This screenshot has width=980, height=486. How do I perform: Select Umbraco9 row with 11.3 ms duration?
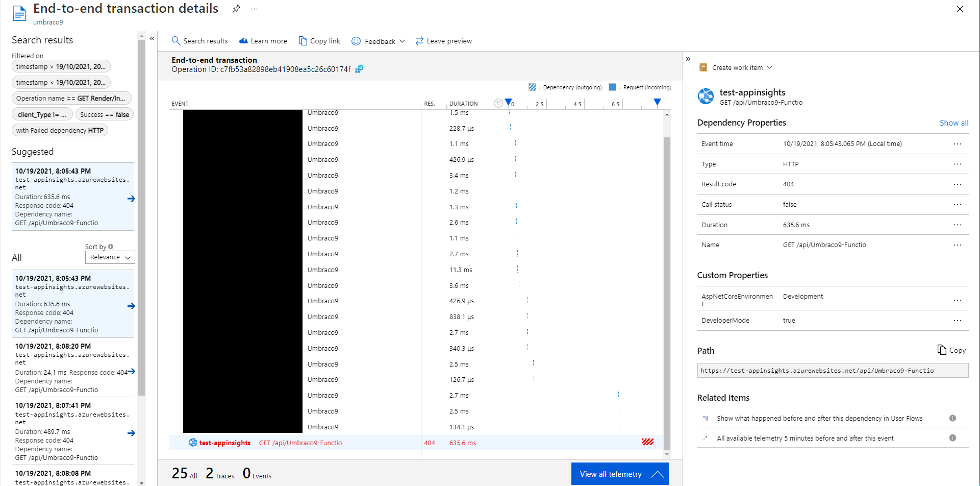point(416,270)
